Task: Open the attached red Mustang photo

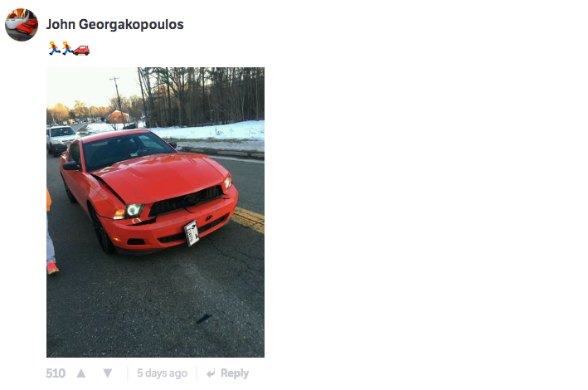Action: point(155,212)
